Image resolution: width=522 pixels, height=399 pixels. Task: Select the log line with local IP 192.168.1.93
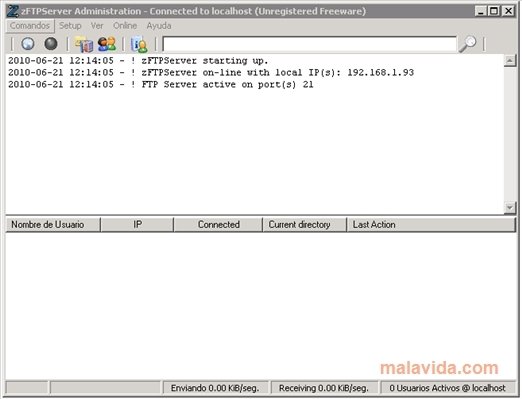(x=211, y=72)
